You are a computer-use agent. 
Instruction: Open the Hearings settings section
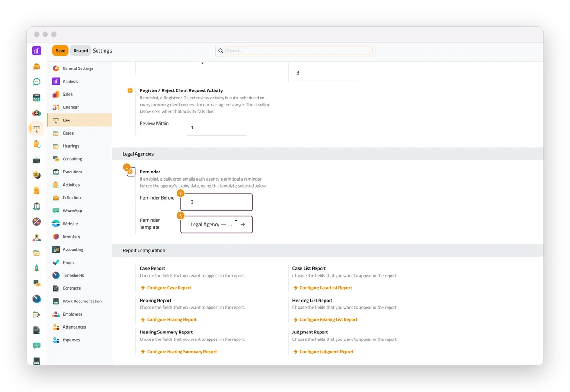tap(80, 146)
